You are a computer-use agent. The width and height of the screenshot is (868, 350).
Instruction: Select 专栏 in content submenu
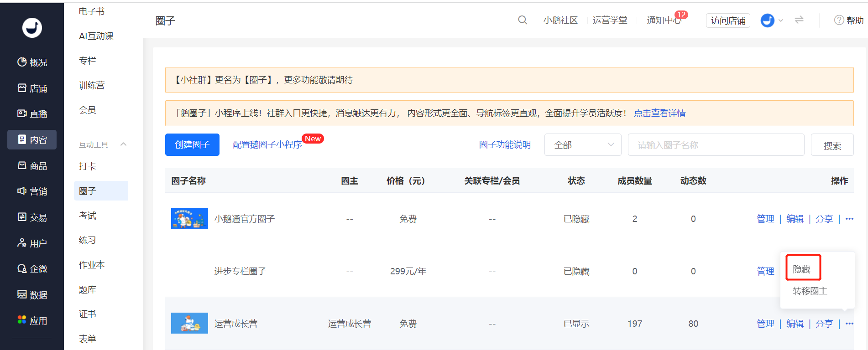[x=88, y=61]
